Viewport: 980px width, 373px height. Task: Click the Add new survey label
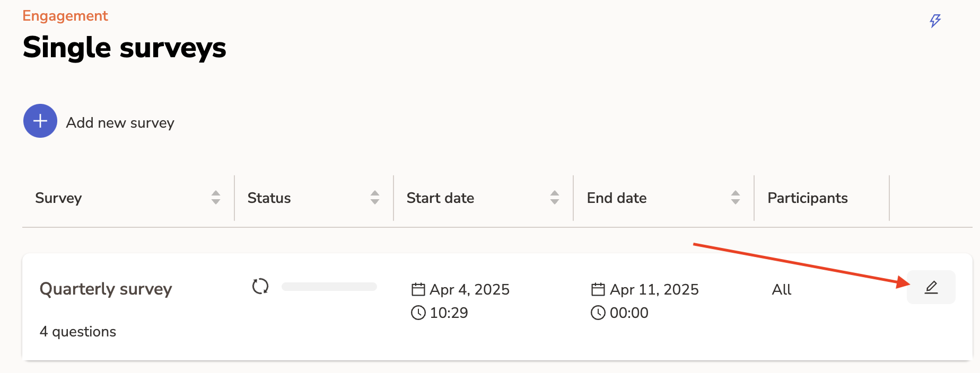[x=120, y=123]
